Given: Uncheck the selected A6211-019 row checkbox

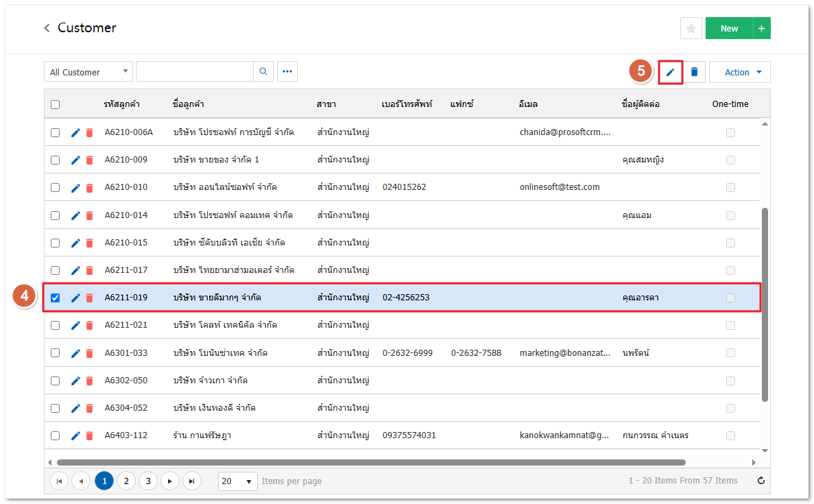Looking at the screenshot, I should [56, 298].
